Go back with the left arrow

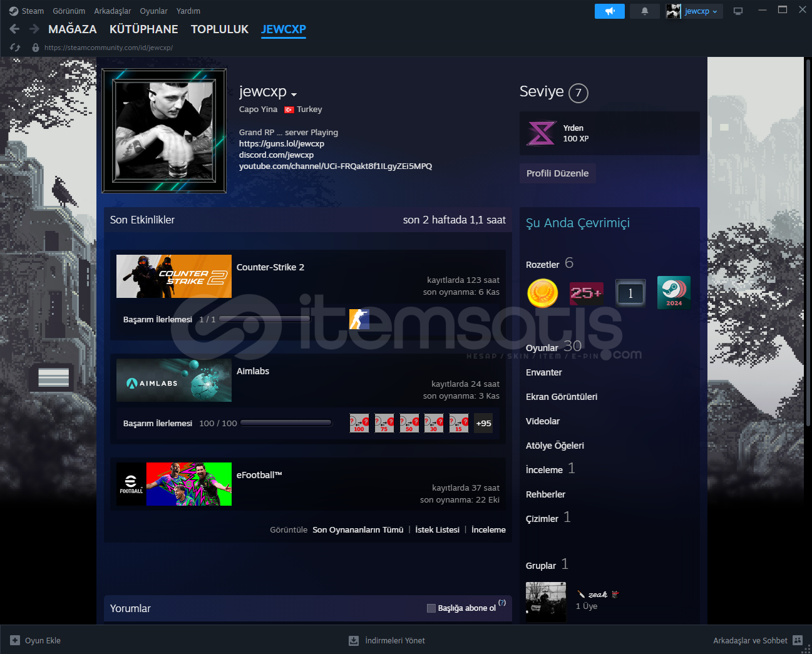pyautogui.click(x=15, y=29)
